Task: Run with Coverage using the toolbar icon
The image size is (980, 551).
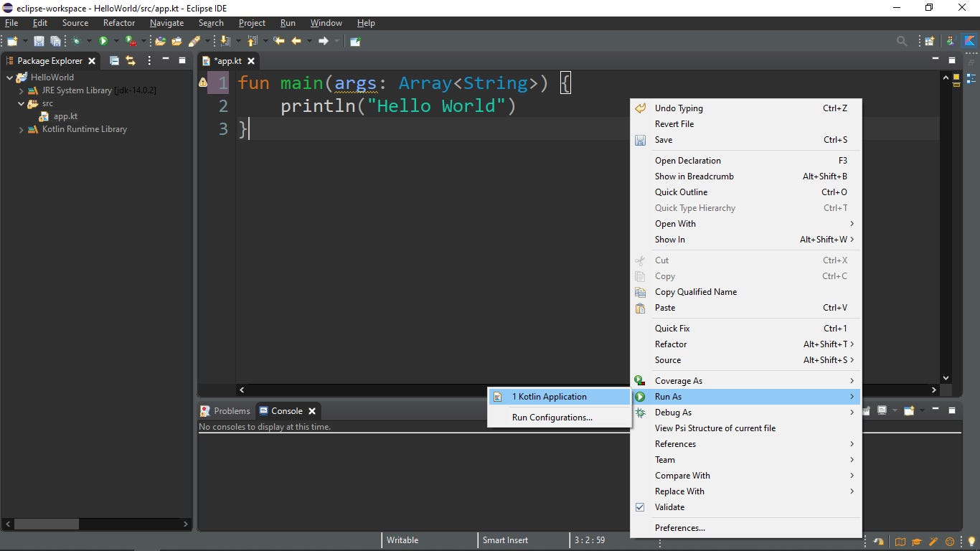Action: [x=131, y=41]
